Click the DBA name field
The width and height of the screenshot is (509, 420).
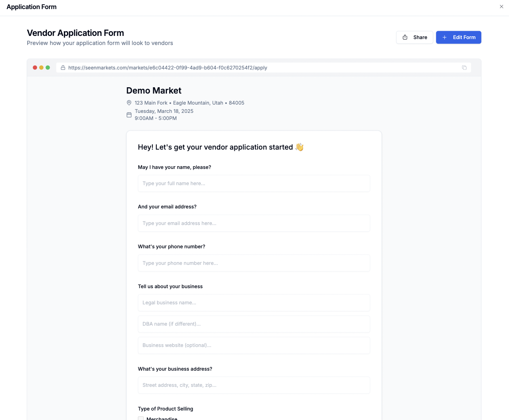[x=254, y=324]
